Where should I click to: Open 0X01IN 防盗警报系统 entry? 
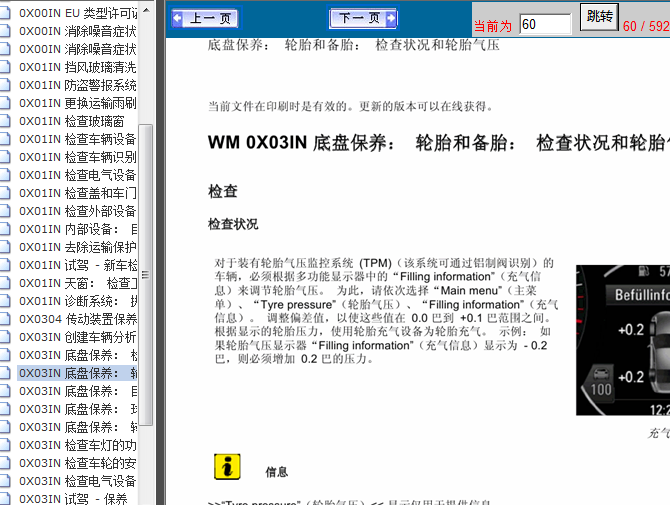(x=78, y=85)
